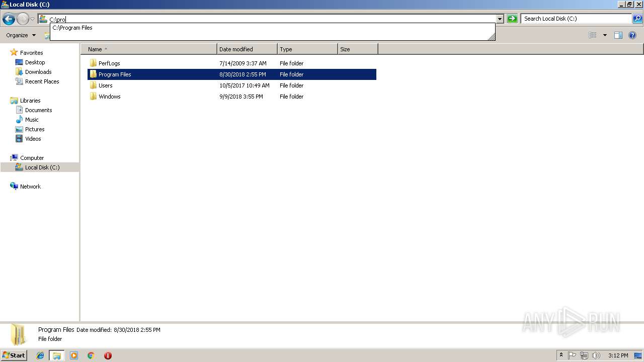Open the recent pages dropdown arrow

pos(32,19)
